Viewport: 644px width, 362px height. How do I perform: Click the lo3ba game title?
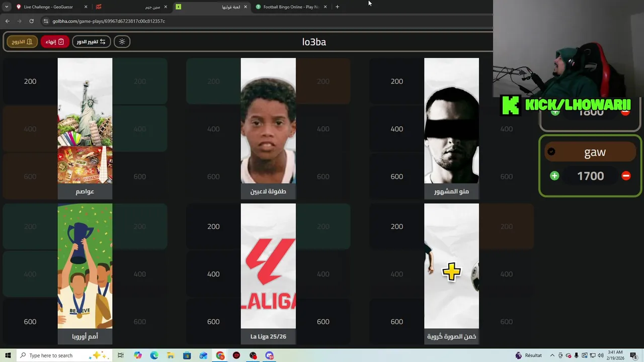pos(314,42)
